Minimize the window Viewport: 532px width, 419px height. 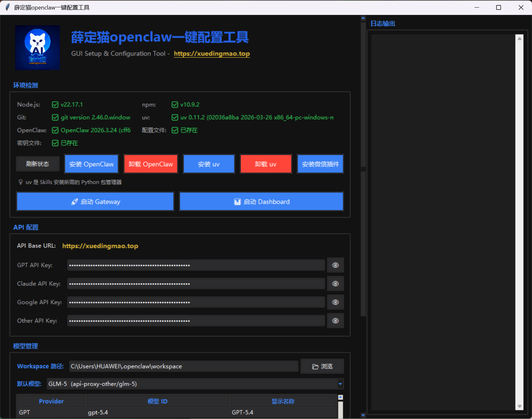[x=477, y=7]
